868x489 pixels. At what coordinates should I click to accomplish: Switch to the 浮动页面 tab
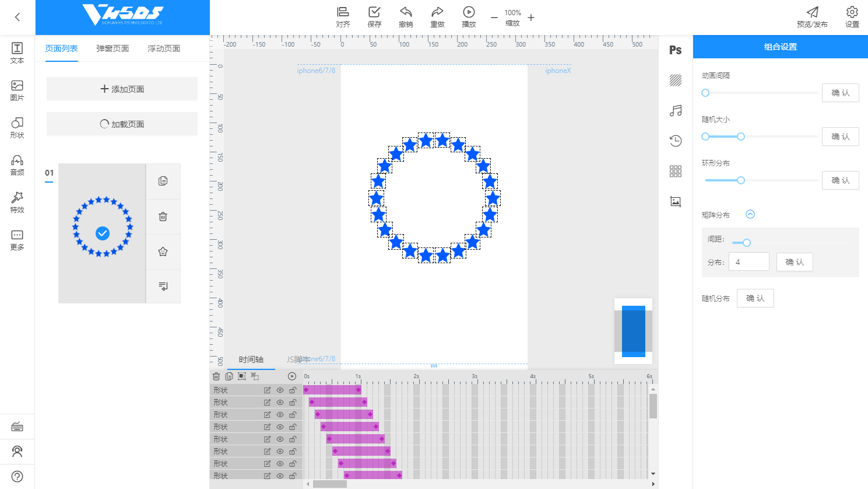pyautogui.click(x=164, y=48)
